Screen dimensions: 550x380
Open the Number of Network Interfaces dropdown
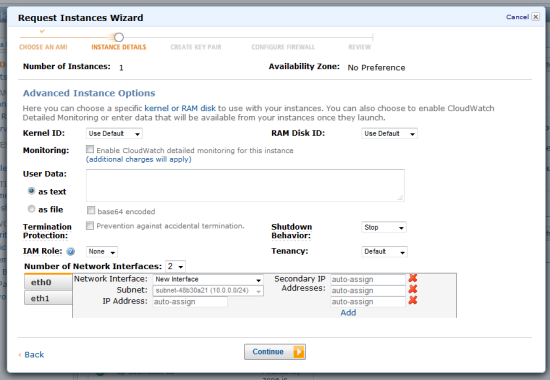(175, 266)
